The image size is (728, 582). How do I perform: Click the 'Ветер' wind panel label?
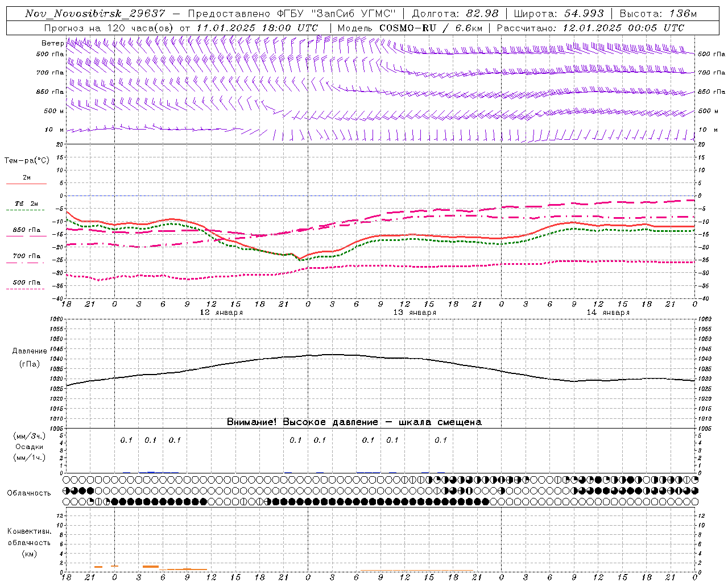click(52, 43)
